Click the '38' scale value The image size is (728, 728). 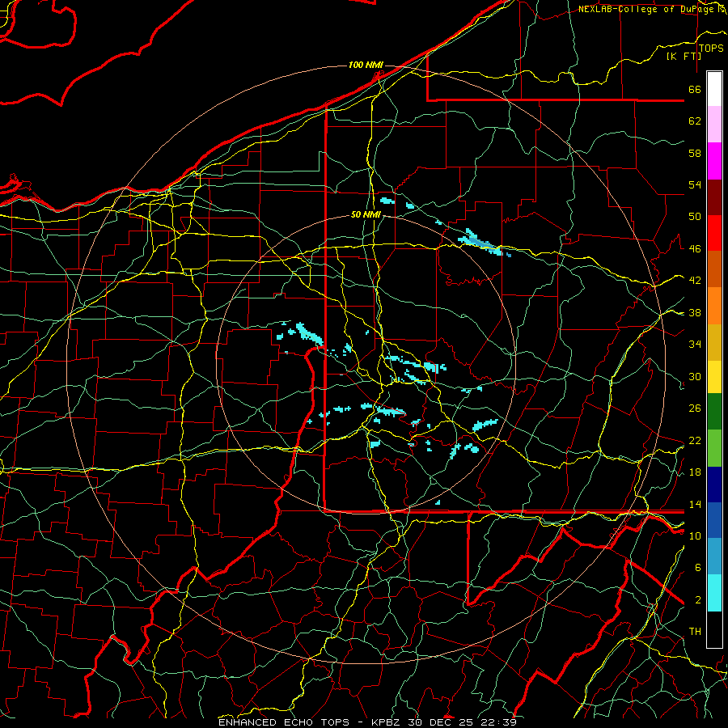coord(695,312)
